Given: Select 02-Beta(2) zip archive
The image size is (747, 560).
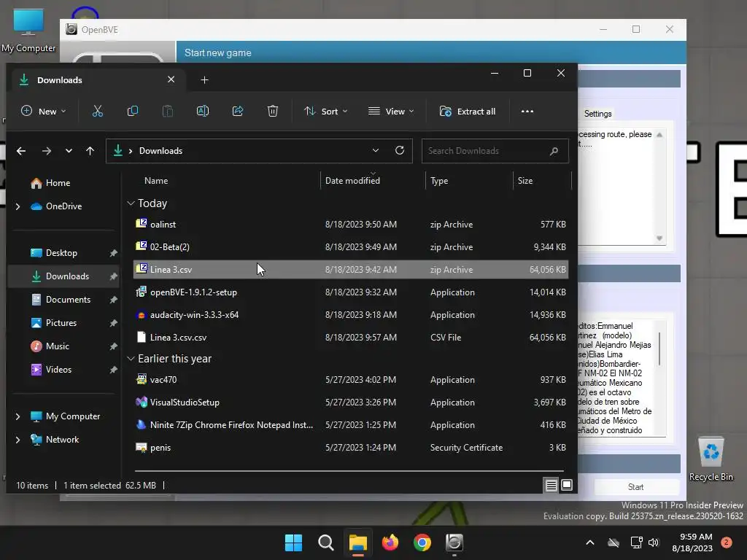Looking at the screenshot, I should tap(351, 247).
